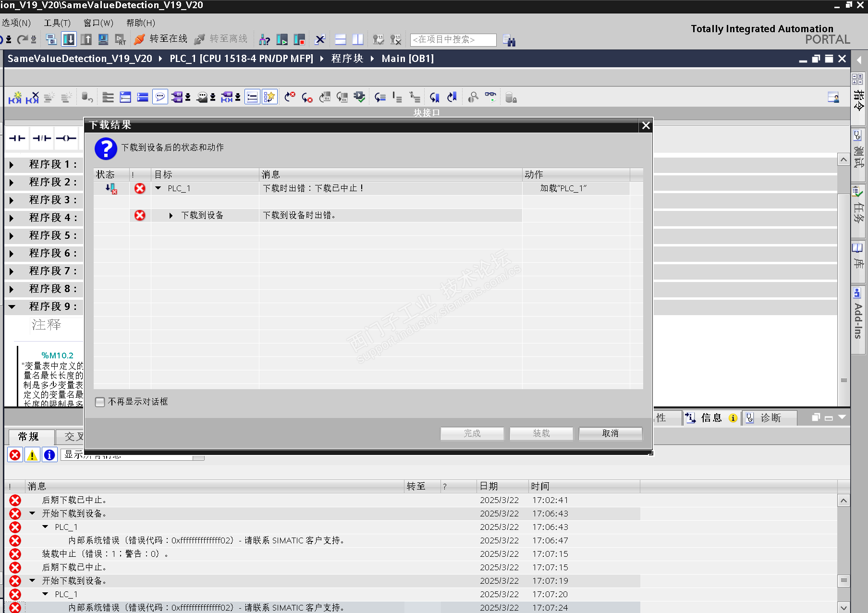Open the 窗口(W) menu
This screenshot has height=613, width=868.
tap(98, 23)
